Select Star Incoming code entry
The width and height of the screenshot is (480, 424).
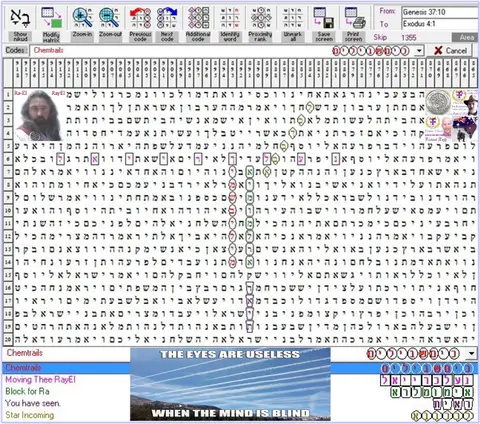pos(30,415)
